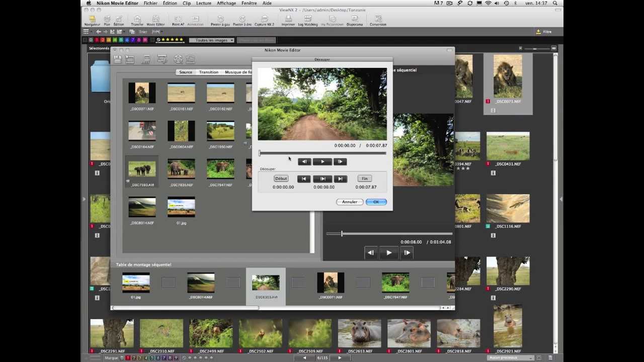Open the Clip menu

[187, 3]
